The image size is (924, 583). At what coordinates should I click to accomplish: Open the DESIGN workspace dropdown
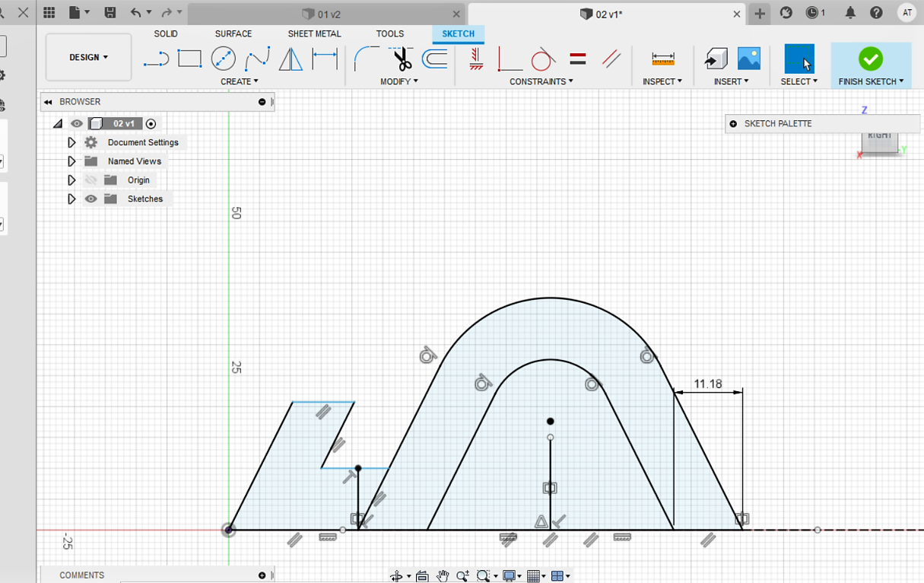pyautogui.click(x=89, y=57)
